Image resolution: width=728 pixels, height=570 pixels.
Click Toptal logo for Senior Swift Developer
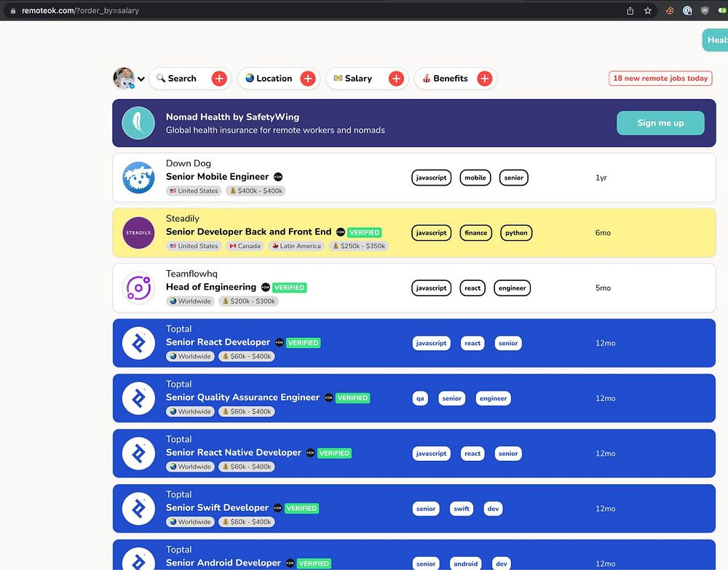click(138, 509)
